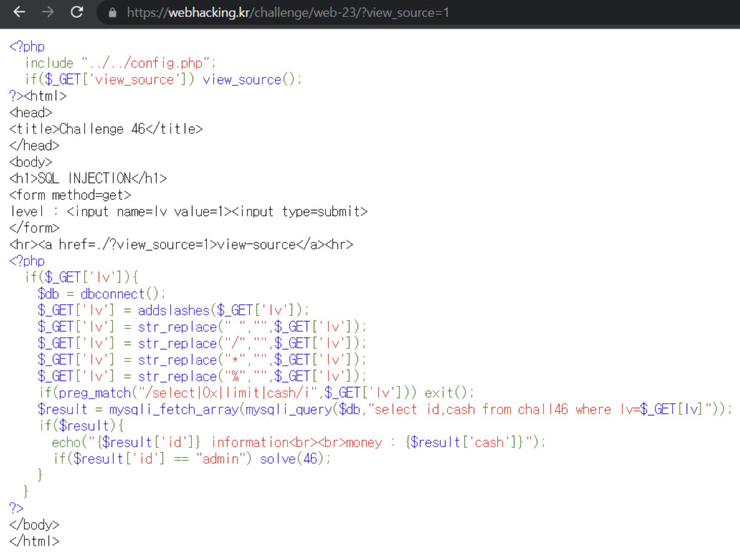Select the addslashes($_GET['lv']) line
Screen dimensions: 740x560
coord(174,310)
